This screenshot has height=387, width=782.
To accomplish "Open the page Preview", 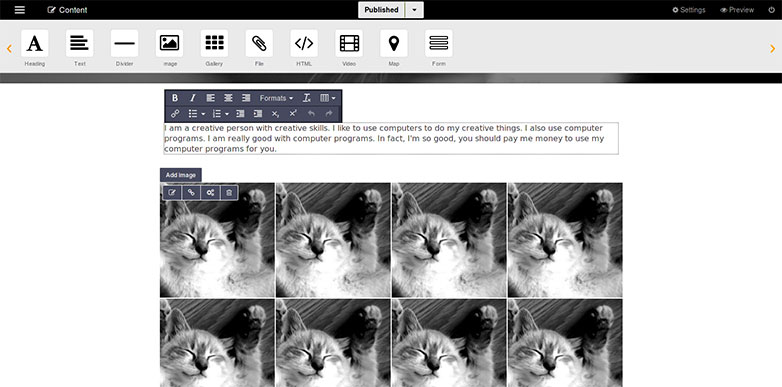I will tap(737, 10).
